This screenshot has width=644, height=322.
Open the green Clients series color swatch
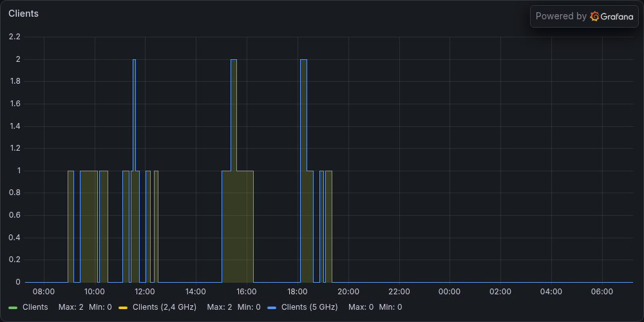pos(13,308)
